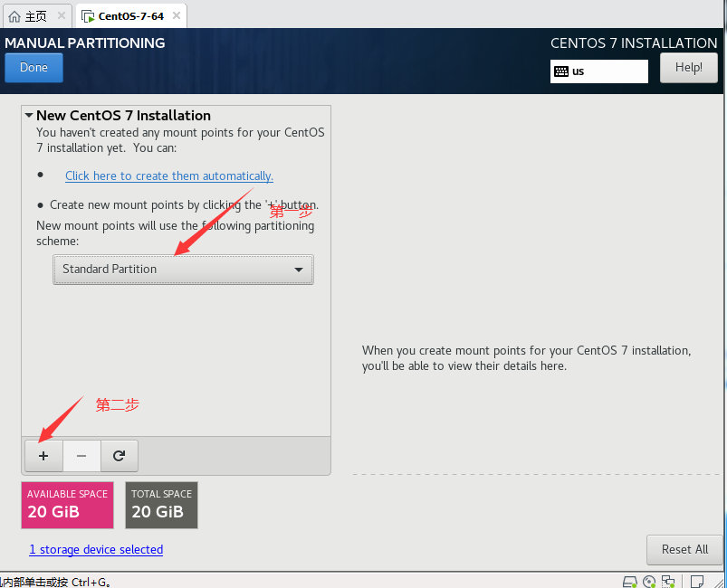The width and height of the screenshot is (727, 588).
Task: Open the Standard Partition scheme dropdown
Action: (183, 270)
